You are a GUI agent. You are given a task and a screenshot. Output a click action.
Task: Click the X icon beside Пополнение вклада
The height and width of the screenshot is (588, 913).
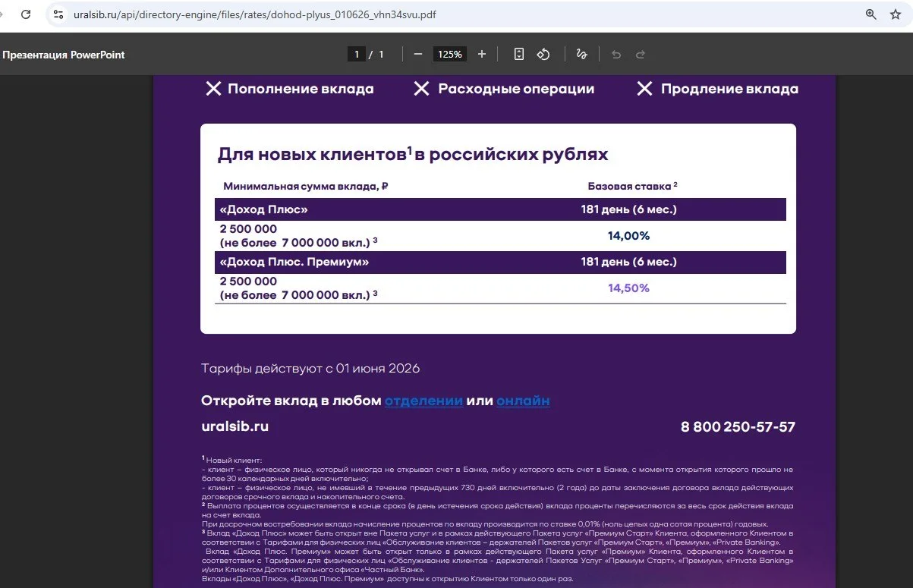point(213,89)
